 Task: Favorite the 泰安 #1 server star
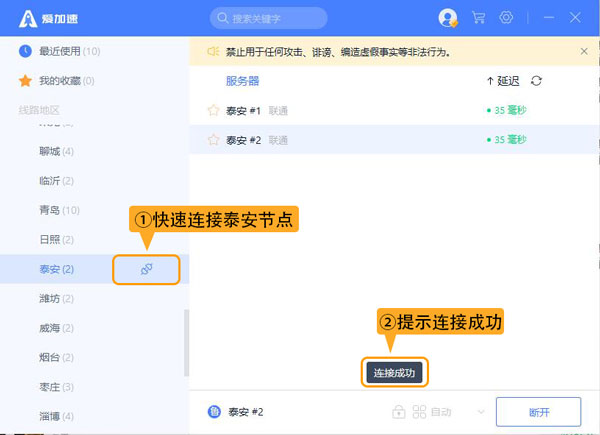(213, 111)
